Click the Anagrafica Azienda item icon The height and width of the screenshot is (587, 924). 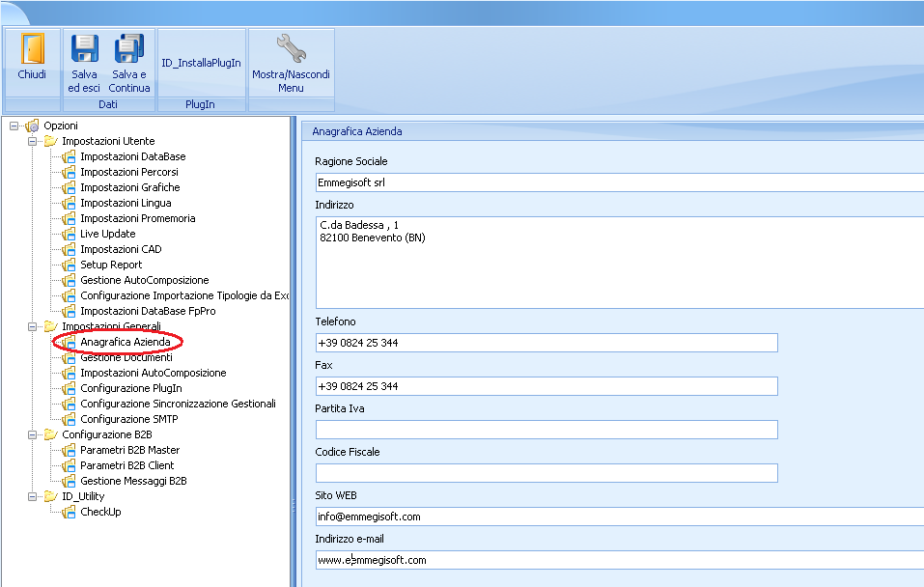point(69,342)
